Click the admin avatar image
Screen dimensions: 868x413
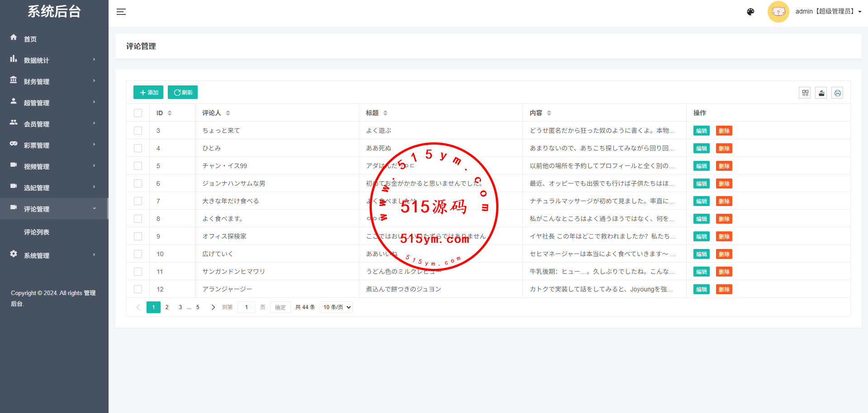tap(778, 12)
